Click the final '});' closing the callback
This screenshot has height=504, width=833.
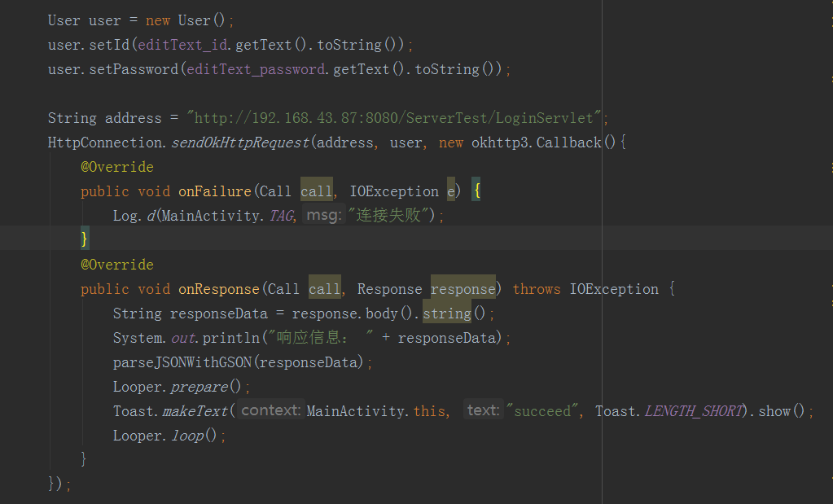point(59,484)
